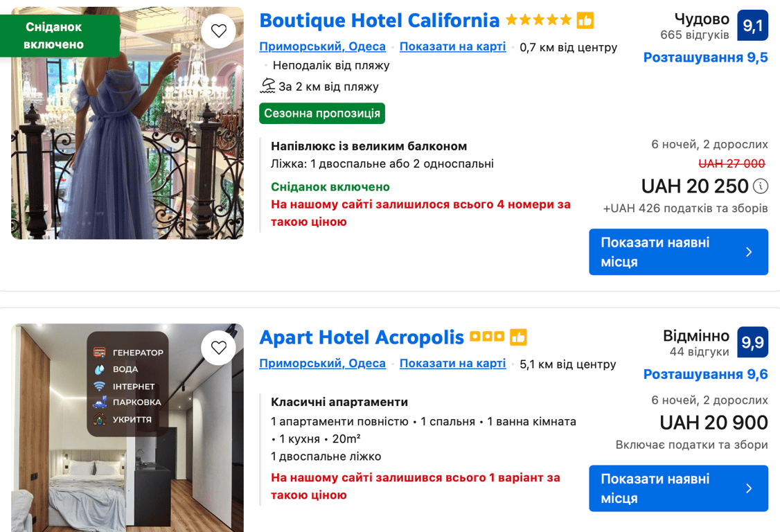Click 'Показати на карті' for Apart Hotel Acropolis
780x532 pixels.
tap(452, 363)
